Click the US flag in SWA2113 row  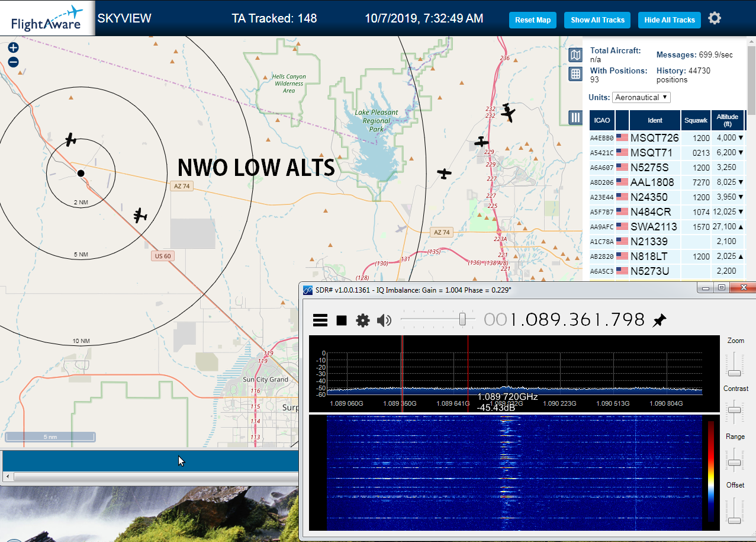click(x=622, y=226)
